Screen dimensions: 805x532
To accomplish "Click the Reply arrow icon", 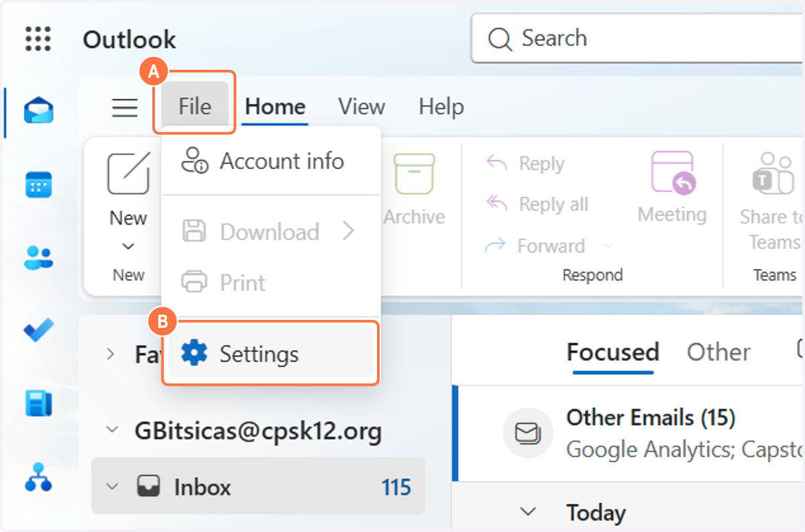I will (496, 163).
